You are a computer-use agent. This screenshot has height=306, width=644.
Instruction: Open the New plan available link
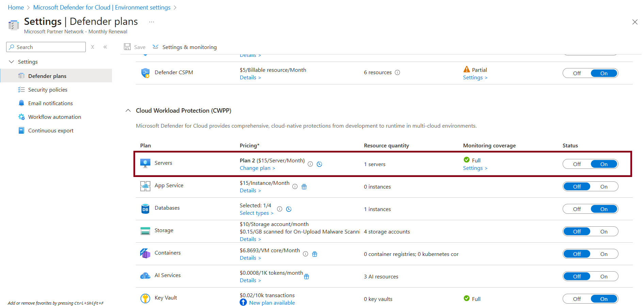pos(272,303)
